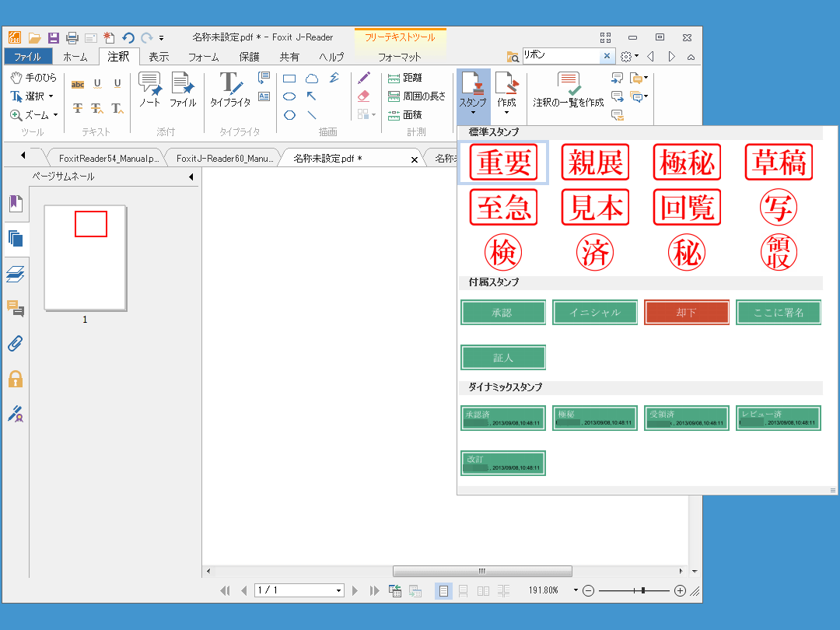Save the document with the floppy icon
This screenshot has height=630, width=840.
pos(53,37)
